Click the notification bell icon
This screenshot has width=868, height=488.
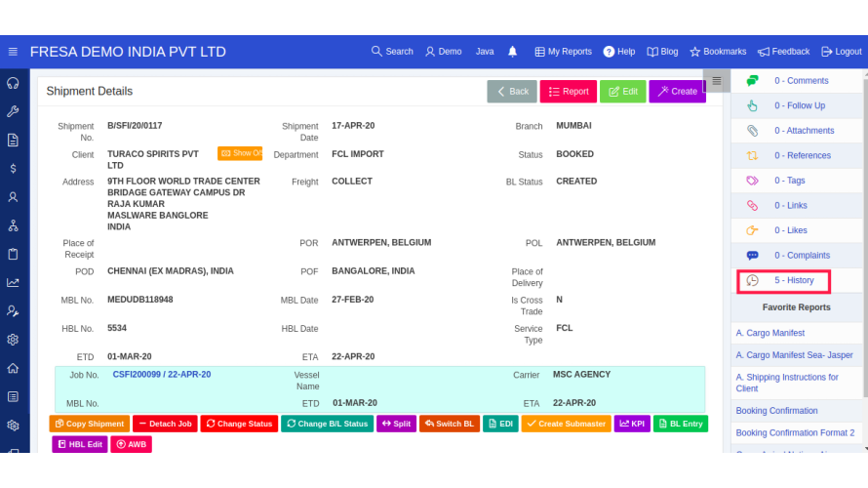pyautogui.click(x=513, y=52)
